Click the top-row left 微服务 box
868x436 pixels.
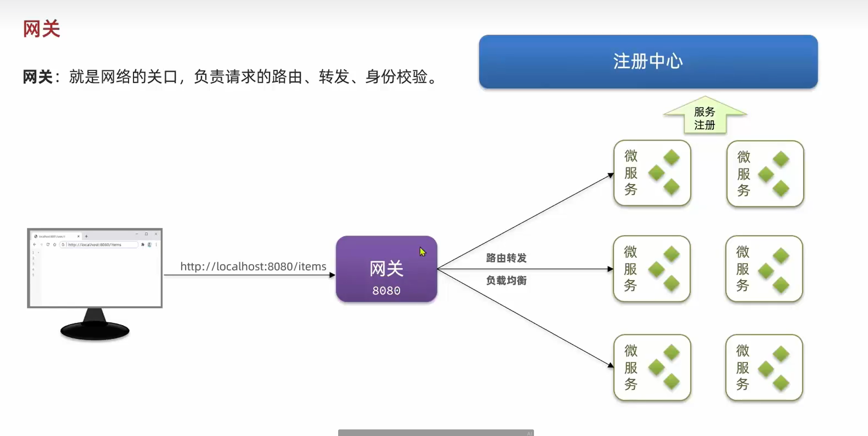coord(652,173)
